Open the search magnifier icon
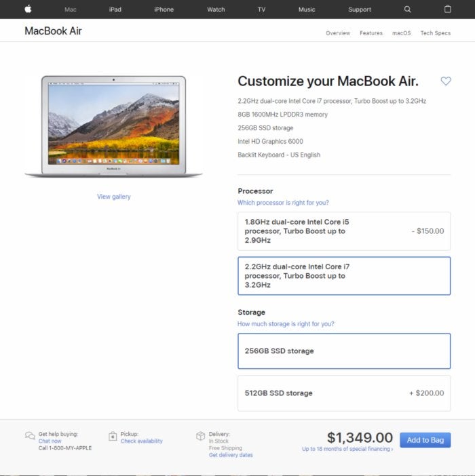This screenshot has height=476, width=475. click(x=407, y=9)
